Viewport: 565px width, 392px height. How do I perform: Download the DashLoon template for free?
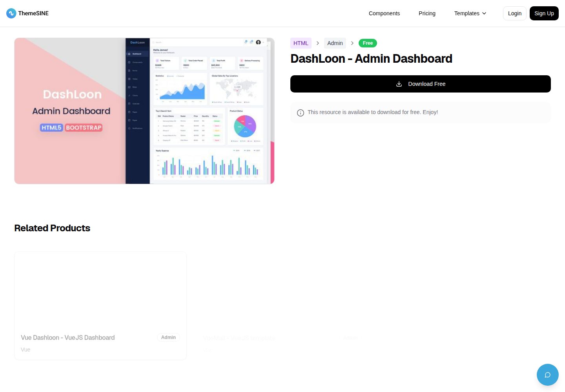(420, 84)
